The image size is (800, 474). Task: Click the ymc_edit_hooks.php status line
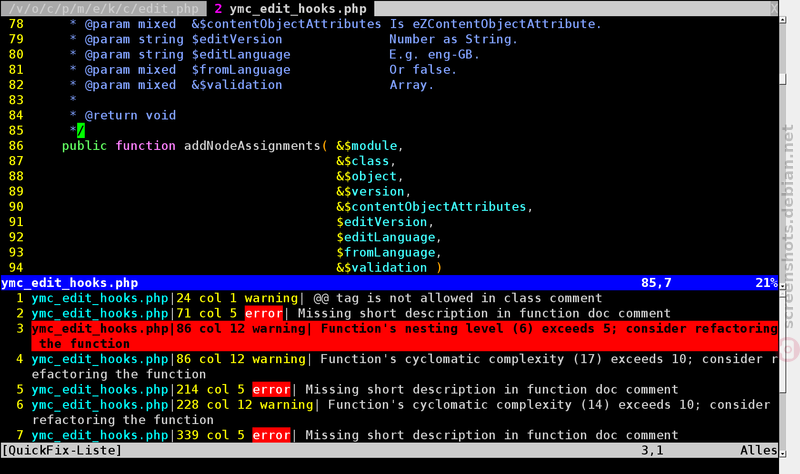click(389, 283)
